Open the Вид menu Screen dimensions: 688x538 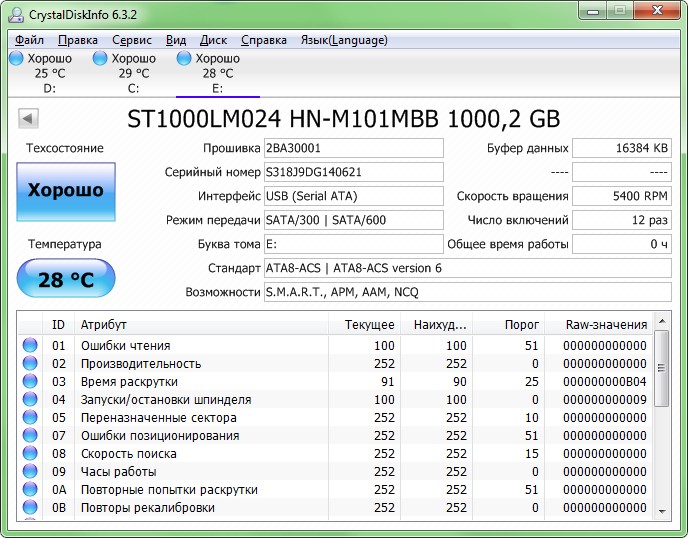coord(176,40)
